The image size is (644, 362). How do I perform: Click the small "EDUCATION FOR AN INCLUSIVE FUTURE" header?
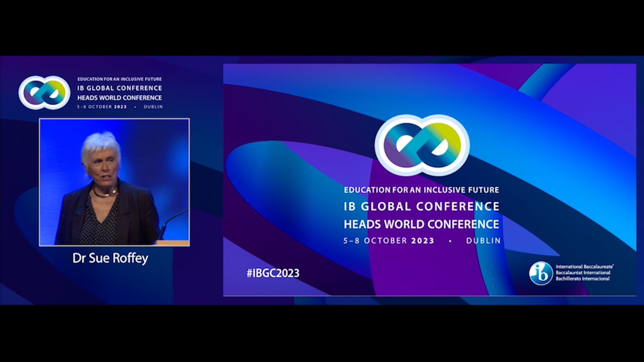tap(120, 79)
